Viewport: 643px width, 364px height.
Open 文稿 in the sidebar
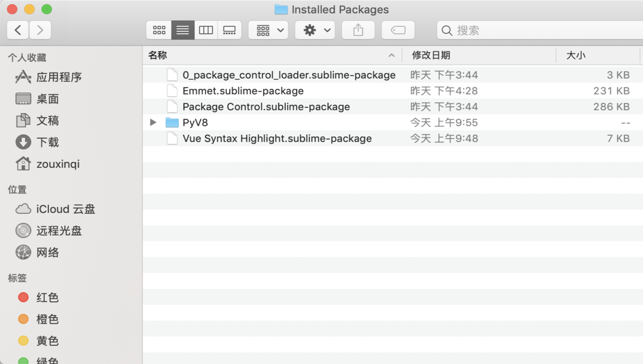click(48, 121)
